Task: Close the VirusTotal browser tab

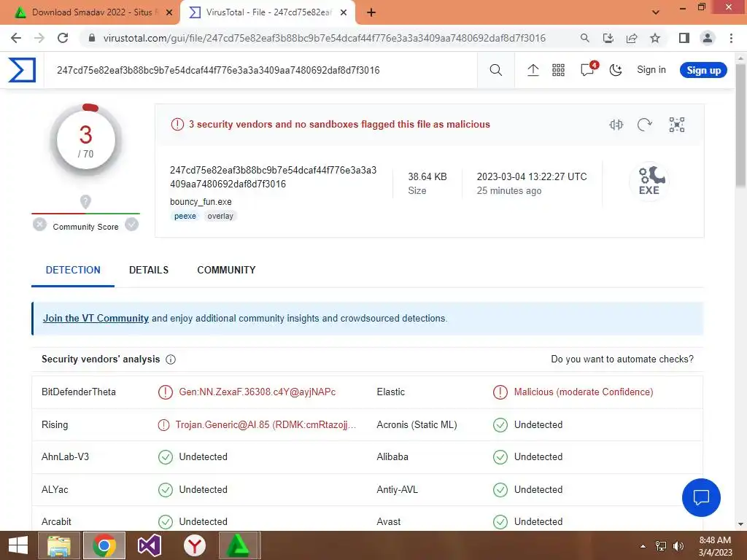Action: point(344,12)
